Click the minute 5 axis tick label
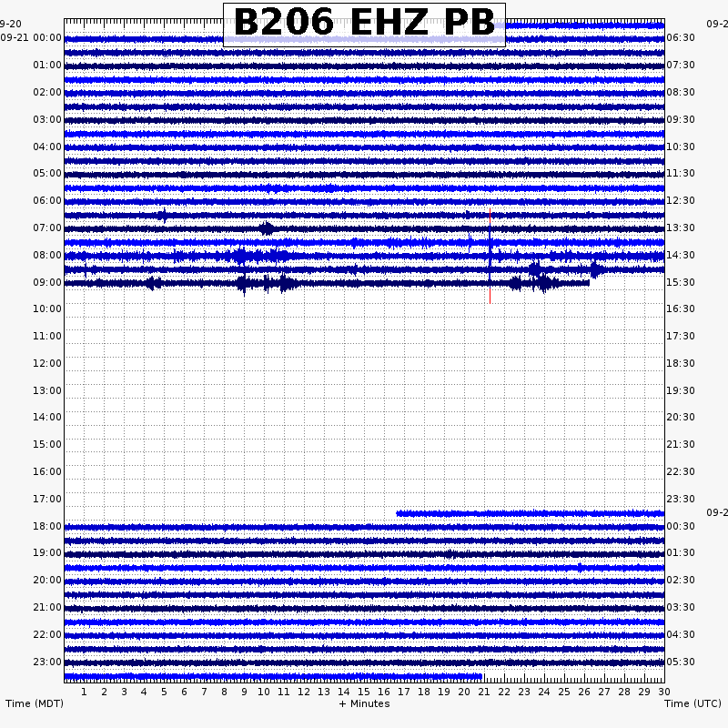The width and height of the screenshot is (728, 728). pos(164,692)
